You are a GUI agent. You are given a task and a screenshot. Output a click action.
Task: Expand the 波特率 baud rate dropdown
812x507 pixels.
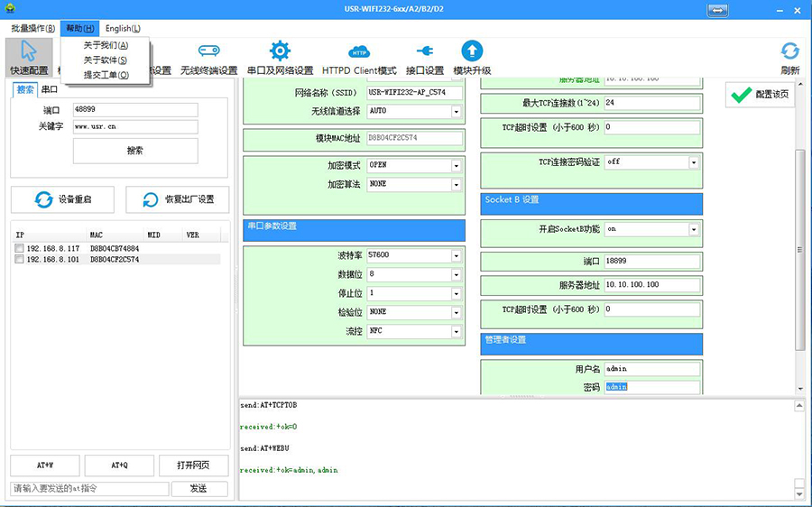[456, 256]
